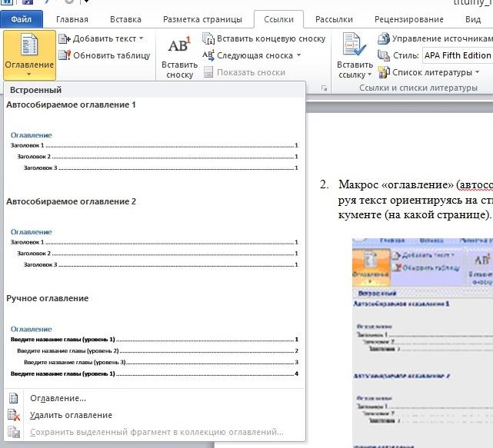
Task: Click the Удалить оглавление menu item
Action: (x=155, y=415)
